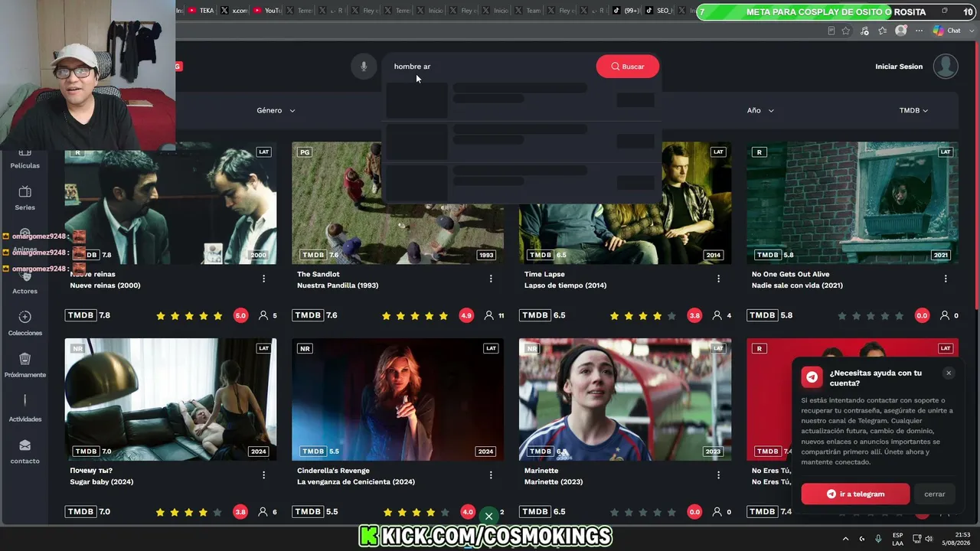
Task: Open options menu for Sugar baby
Action: point(264,475)
